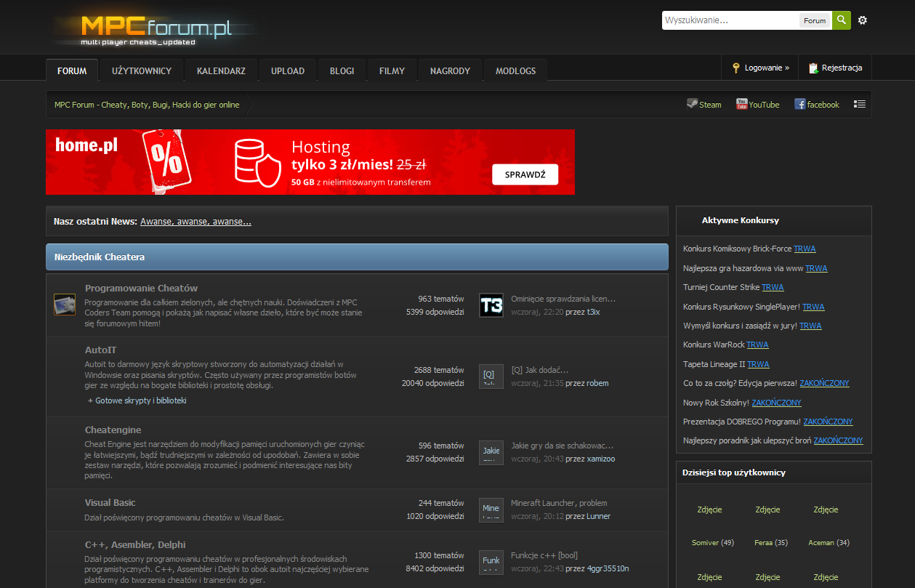Open the Programowanie Cheatów forum
The width and height of the screenshot is (915, 588).
[x=141, y=288]
